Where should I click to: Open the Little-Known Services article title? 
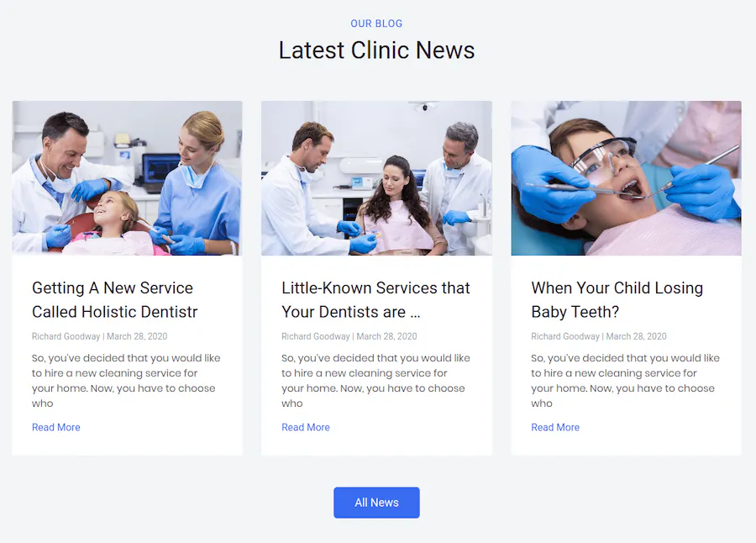point(375,300)
